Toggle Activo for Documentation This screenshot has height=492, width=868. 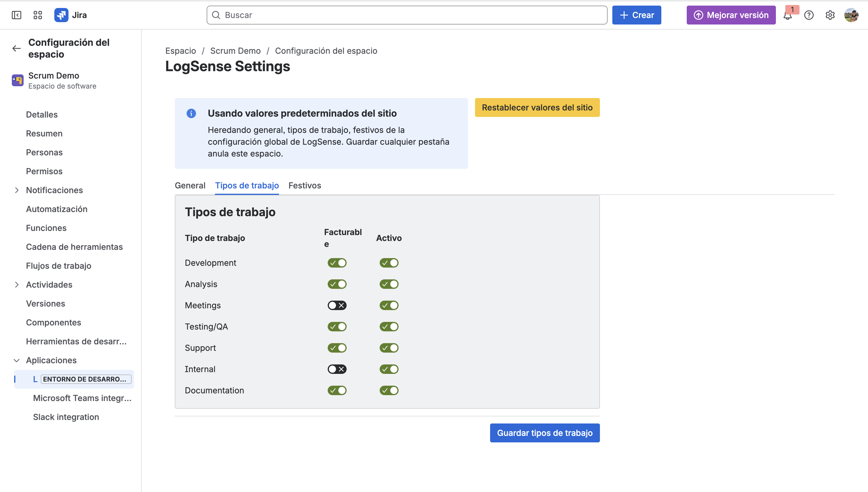coord(389,390)
